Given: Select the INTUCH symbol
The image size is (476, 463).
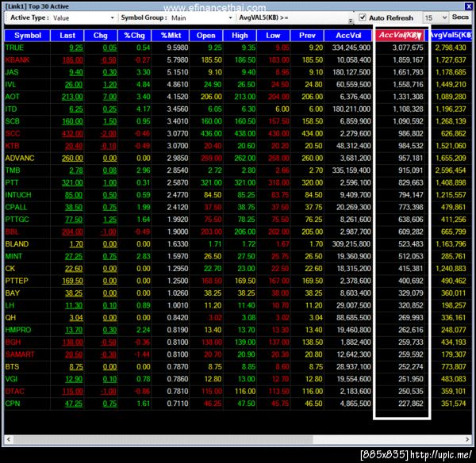Looking at the screenshot, I should coord(18,195).
